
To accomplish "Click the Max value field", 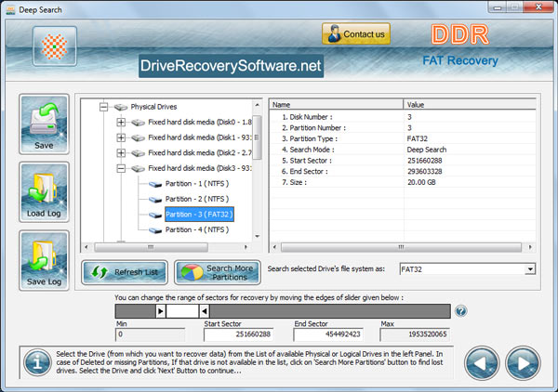I will tap(415, 334).
